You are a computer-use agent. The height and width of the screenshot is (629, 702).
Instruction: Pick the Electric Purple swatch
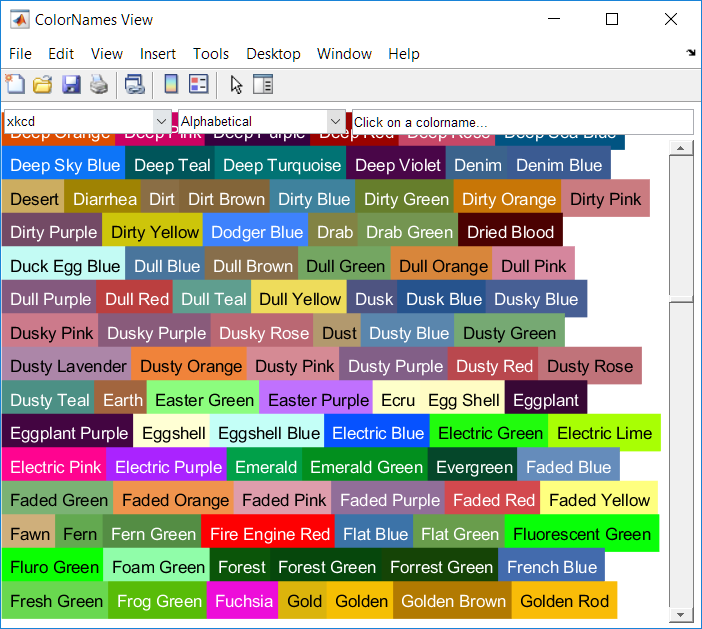pyautogui.click(x=168, y=467)
